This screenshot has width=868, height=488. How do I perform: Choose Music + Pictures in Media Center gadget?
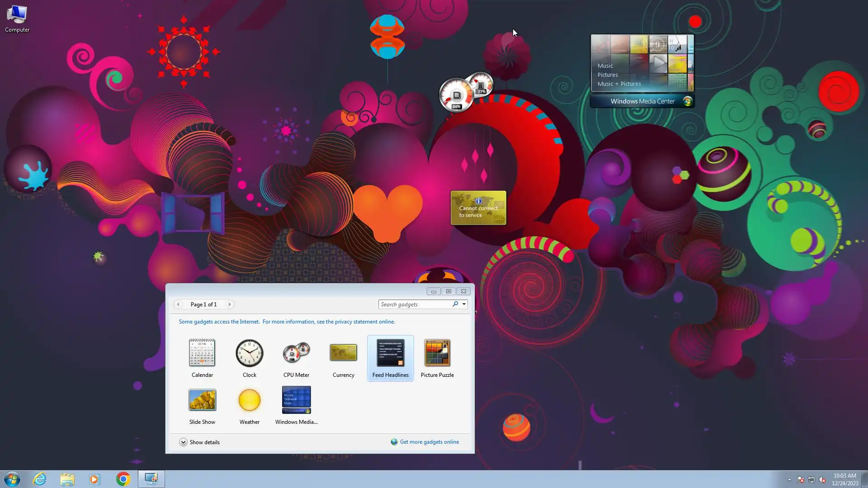[619, 84]
